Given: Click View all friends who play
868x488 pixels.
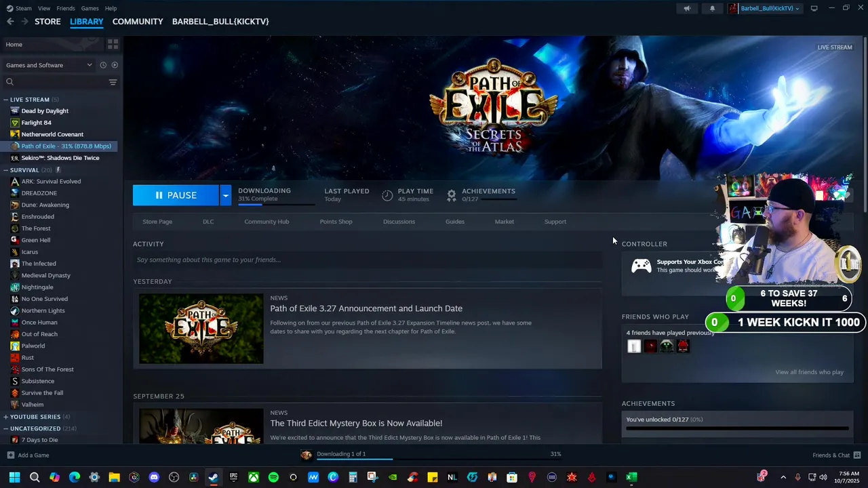Looking at the screenshot, I should tap(809, 372).
